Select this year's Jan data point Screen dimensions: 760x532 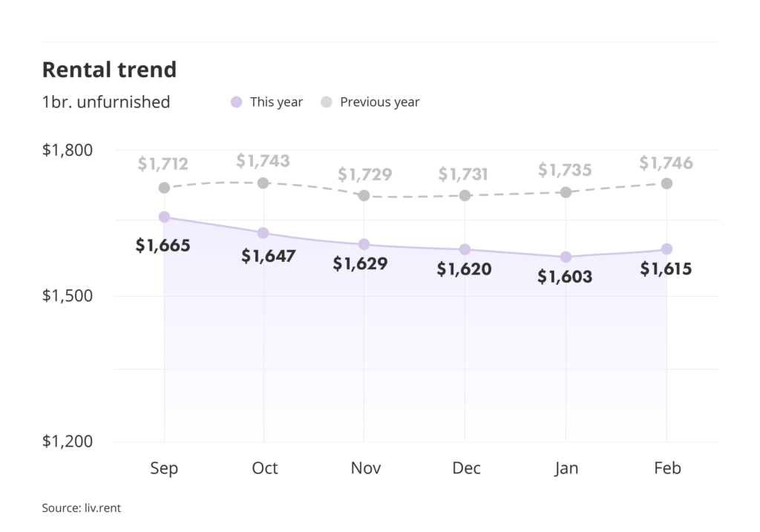tap(566, 257)
